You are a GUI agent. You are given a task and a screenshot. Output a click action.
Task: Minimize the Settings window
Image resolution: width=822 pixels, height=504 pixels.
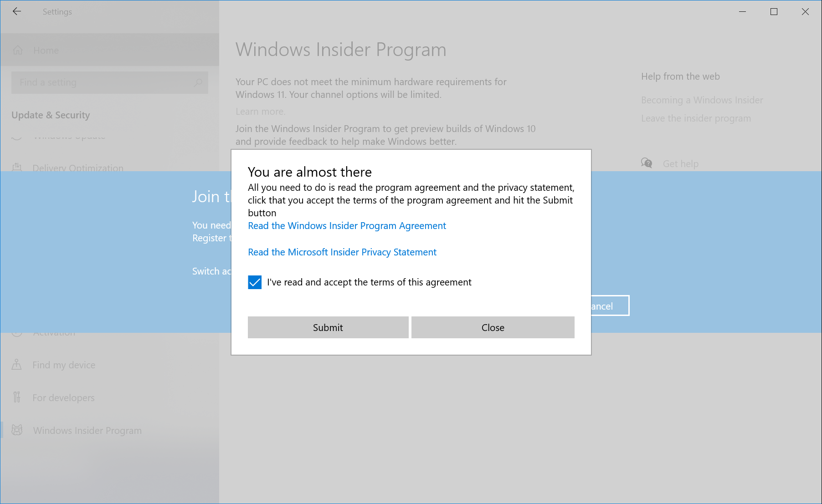point(742,12)
